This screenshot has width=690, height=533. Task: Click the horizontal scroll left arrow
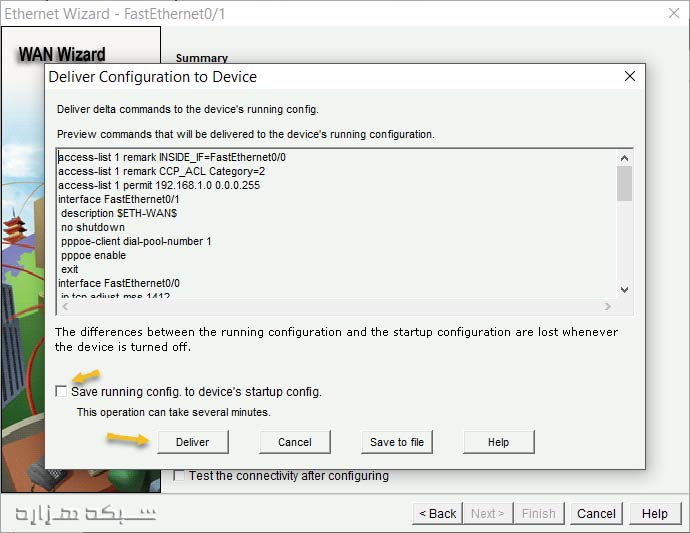pyautogui.click(x=65, y=306)
